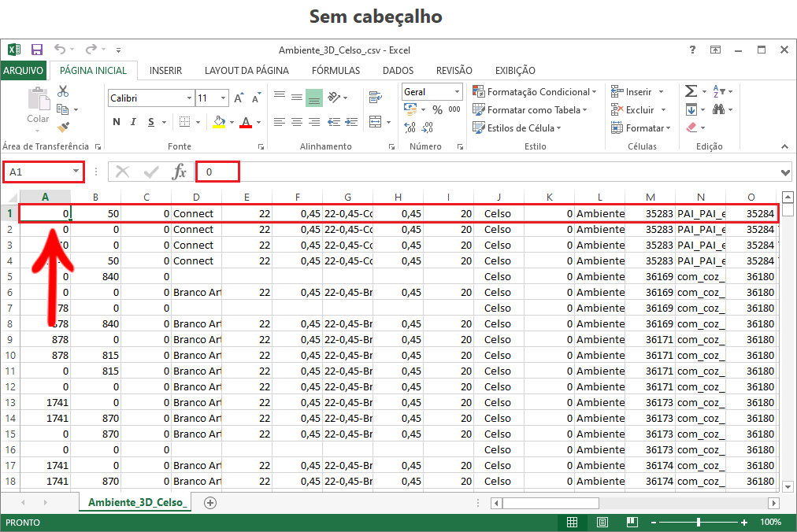Toggle bold with the N button
The image size is (797, 532).
tap(117, 122)
